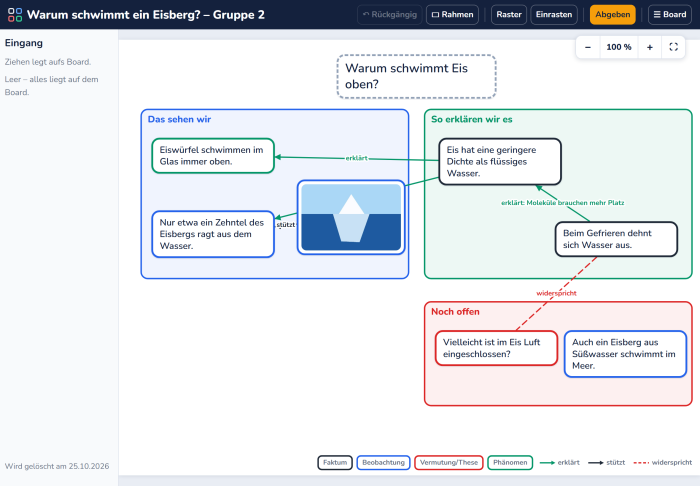
Task: Click the green 'erklärt' arrow legend entry
Action: pyautogui.click(x=560, y=462)
